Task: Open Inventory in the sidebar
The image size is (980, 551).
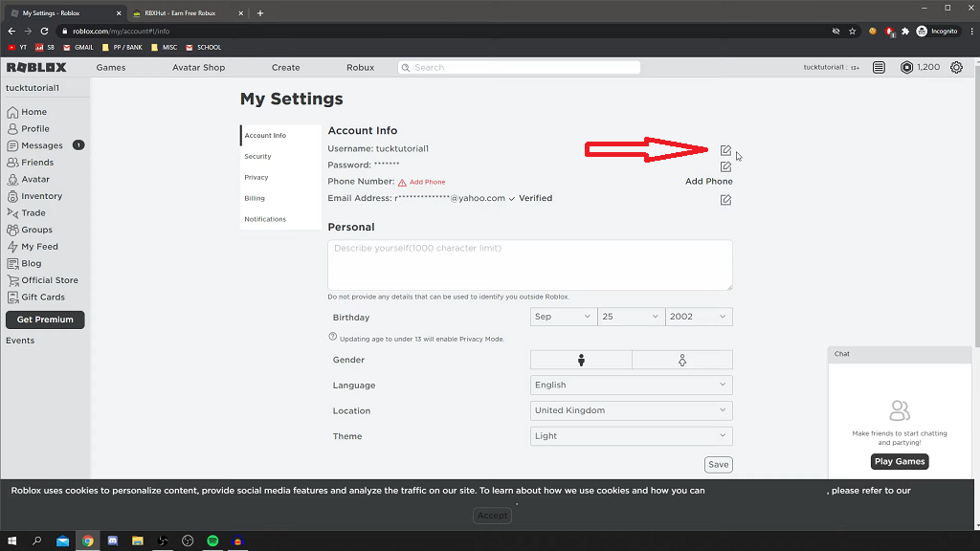Action: click(34, 196)
